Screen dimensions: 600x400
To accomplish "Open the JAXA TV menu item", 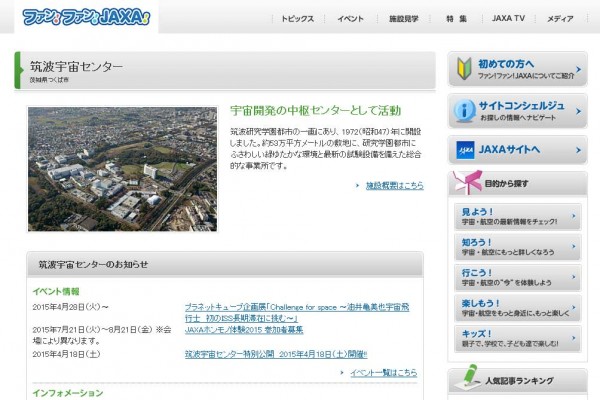I will pos(508,18).
